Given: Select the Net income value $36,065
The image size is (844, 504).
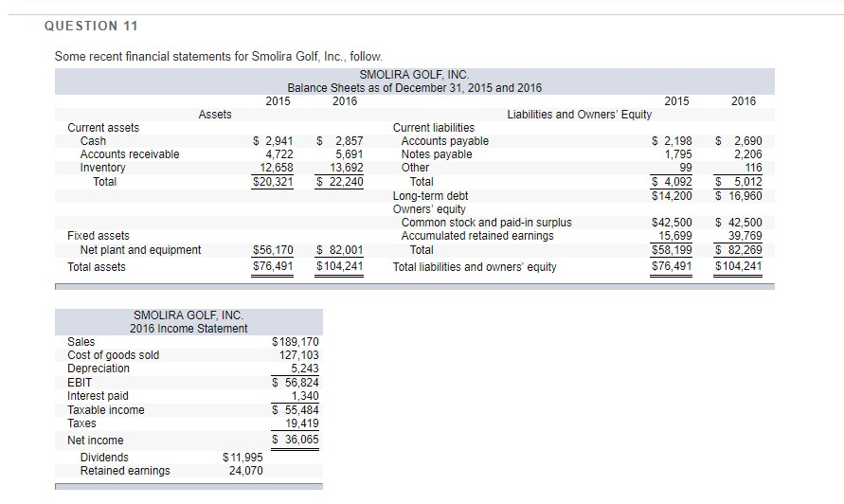Looking at the screenshot, I should click(x=296, y=440).
